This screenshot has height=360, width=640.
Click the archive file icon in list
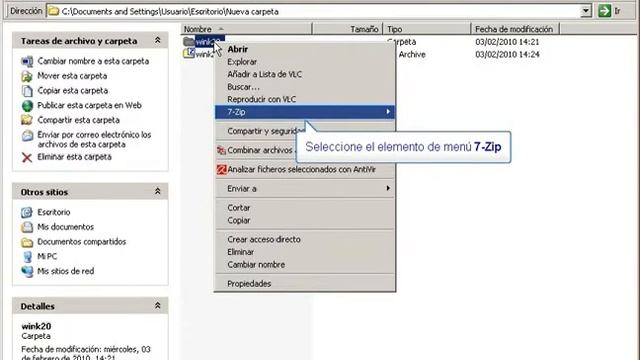click(189, 53)
